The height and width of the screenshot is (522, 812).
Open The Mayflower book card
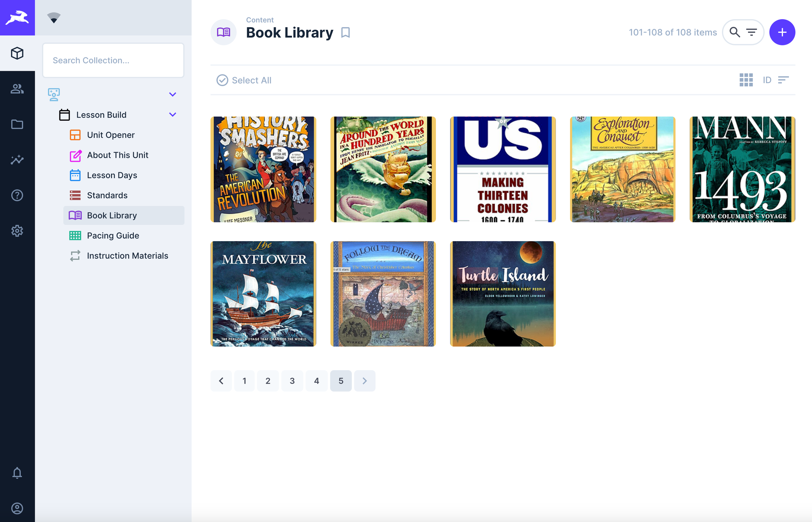click(263, 293)
